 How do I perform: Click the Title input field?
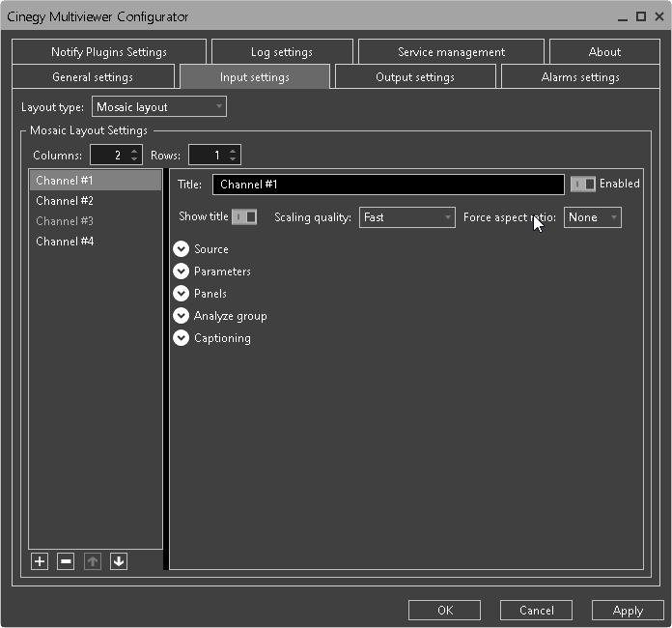[388, 185]
